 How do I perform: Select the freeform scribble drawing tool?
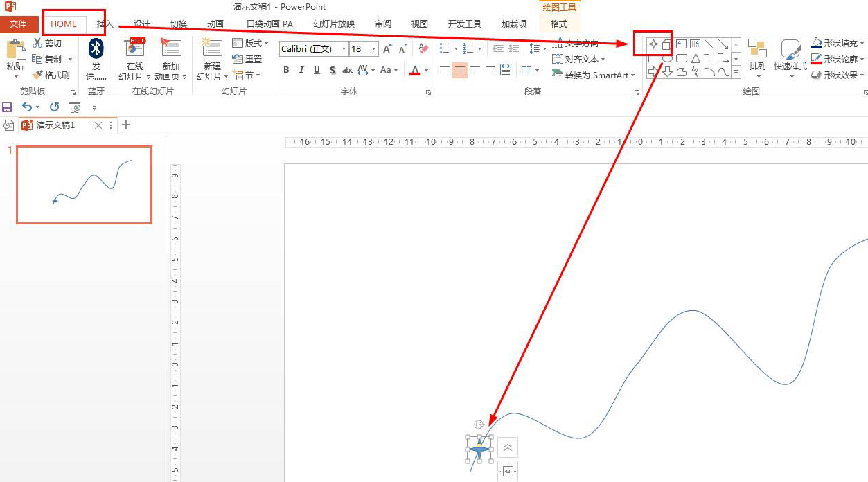point(696,71)
